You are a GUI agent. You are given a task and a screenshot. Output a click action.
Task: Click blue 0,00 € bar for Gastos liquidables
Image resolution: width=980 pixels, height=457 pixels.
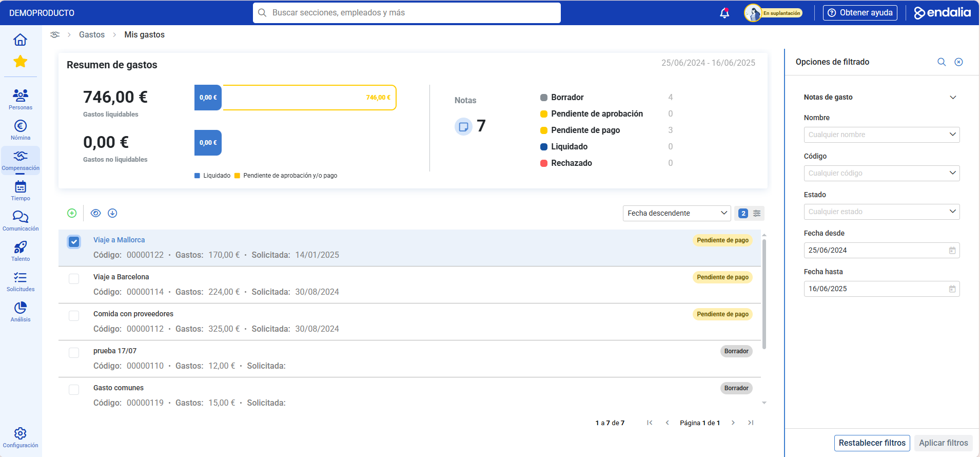coord(208,98)
